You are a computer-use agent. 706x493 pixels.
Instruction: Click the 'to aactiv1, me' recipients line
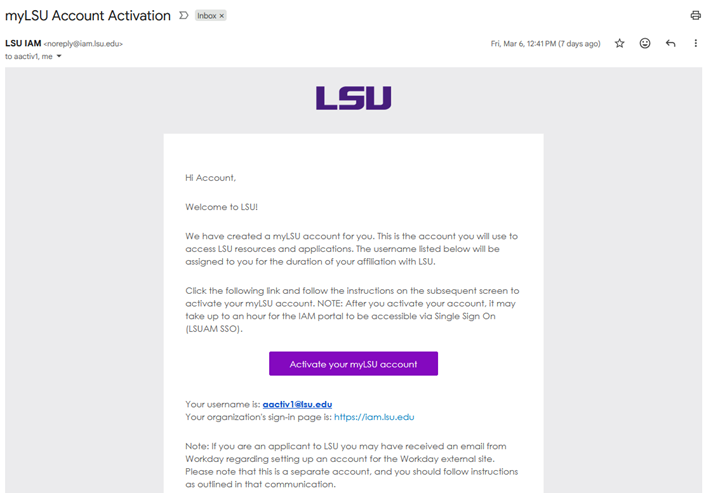[x=27, y=57]
